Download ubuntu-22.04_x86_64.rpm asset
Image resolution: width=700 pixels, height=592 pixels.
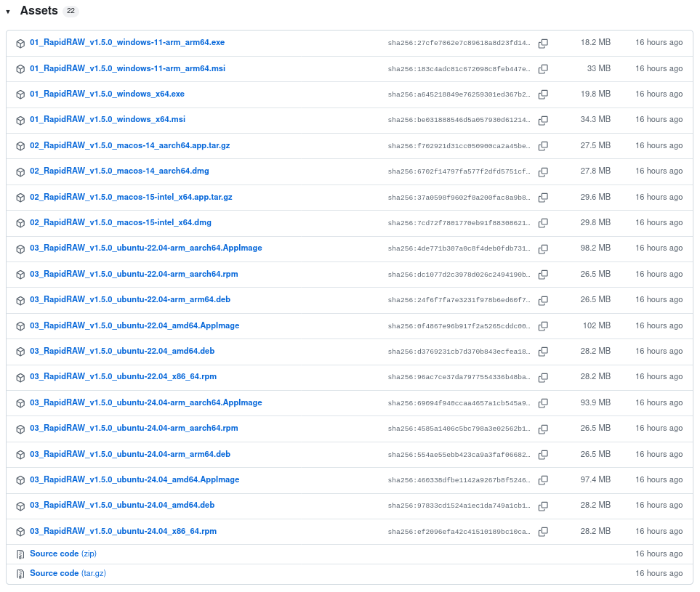point(124,376)
